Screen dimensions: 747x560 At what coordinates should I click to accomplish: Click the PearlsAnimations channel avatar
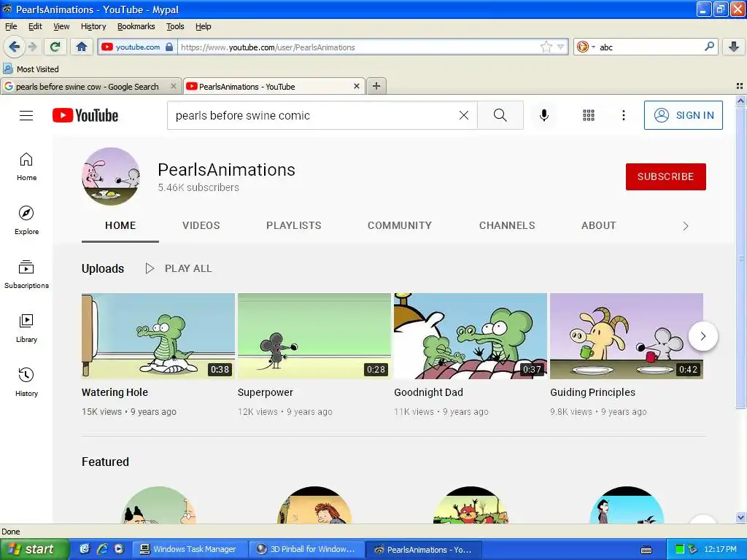tap(111, 176)
